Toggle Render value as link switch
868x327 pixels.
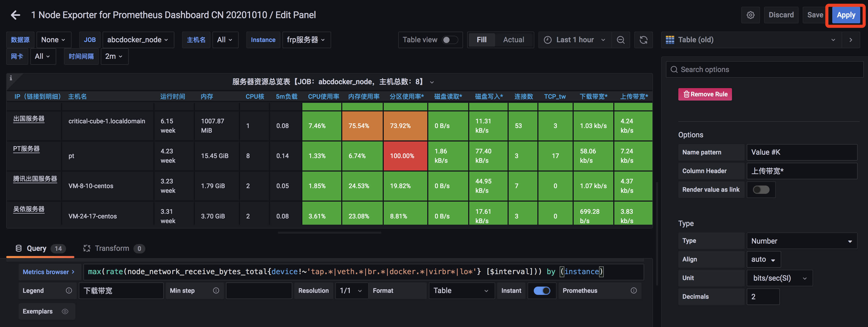coord(761,189)
